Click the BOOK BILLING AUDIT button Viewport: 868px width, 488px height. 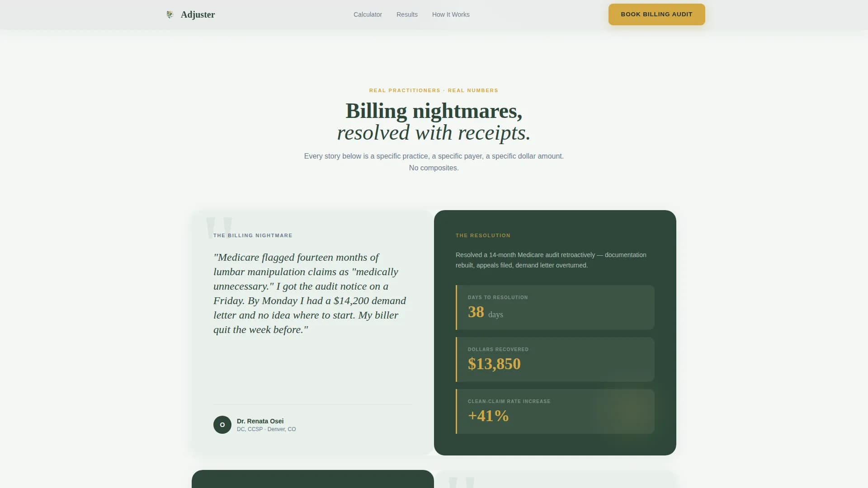coord(656,14)
